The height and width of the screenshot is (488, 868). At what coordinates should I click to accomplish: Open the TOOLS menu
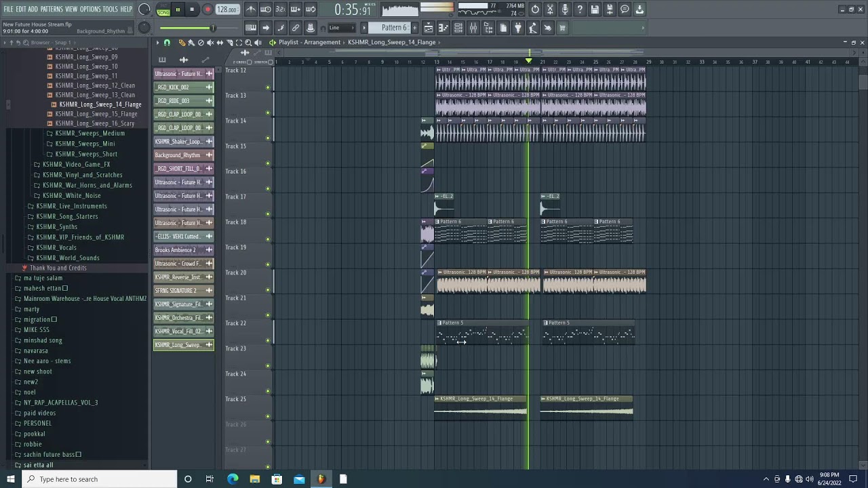point(111,9)
